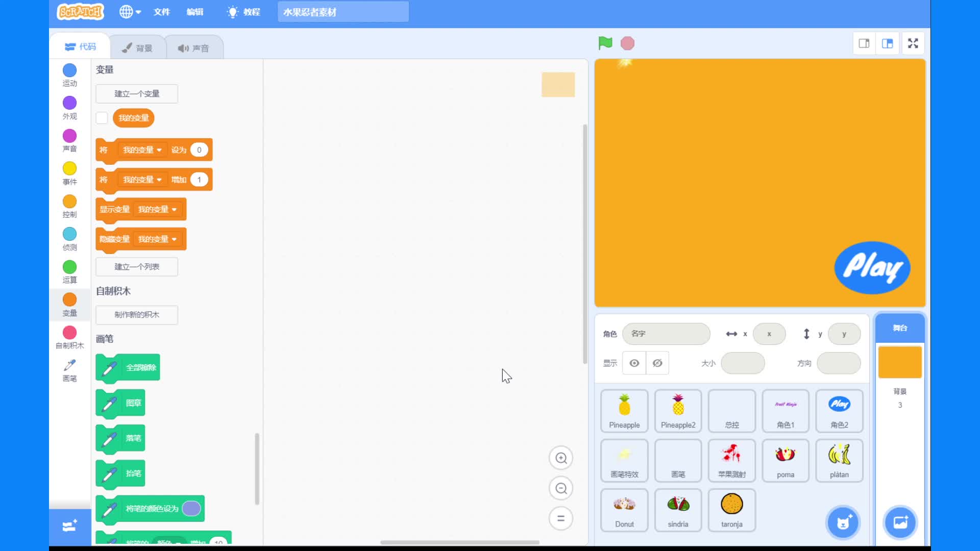The width and height of the screenshot is (980, 551).
Task: Hide the sprite with crossed-eye icon
Action: 657,363
